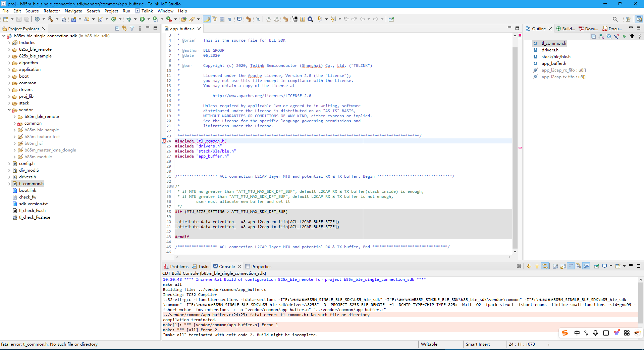Toggle Group Includes hash icon in Outline
Screen dimensions: 644x350
(632, 36)
